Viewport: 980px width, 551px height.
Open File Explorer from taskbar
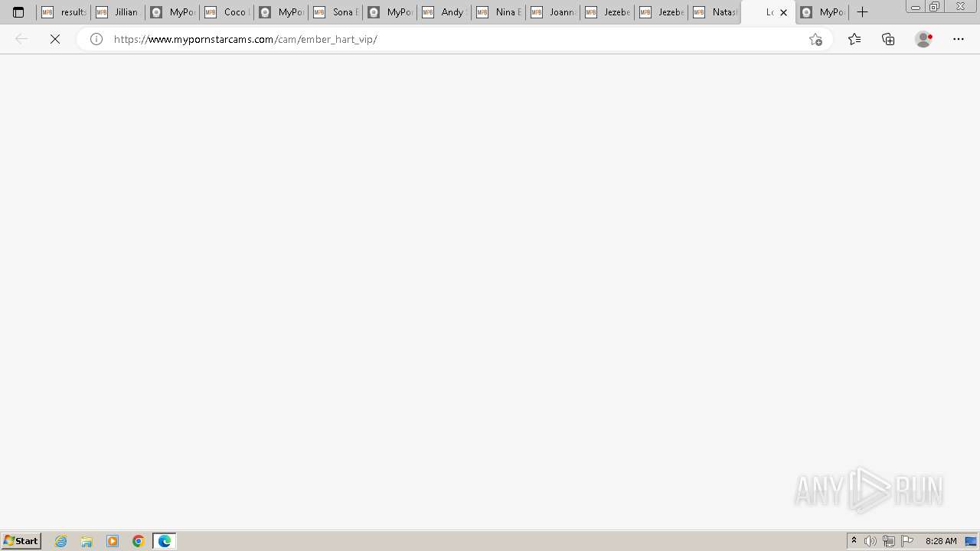coord(87,541)
